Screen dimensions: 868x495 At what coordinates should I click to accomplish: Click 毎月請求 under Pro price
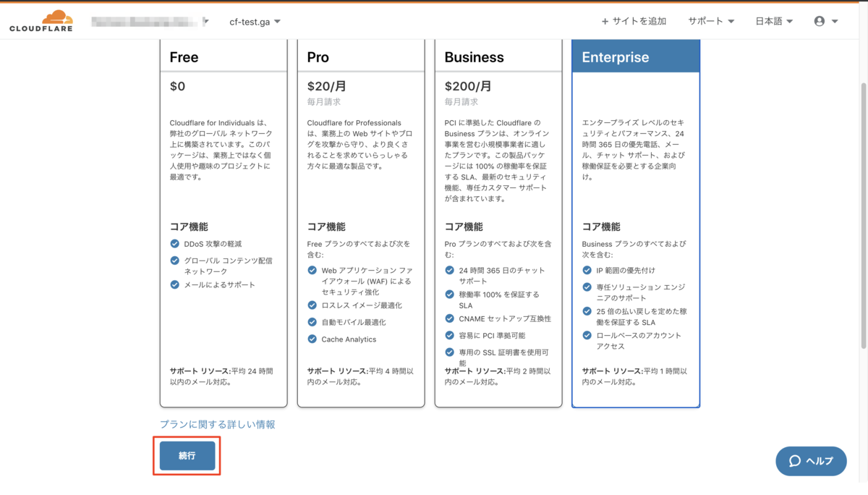coord(323,102)
